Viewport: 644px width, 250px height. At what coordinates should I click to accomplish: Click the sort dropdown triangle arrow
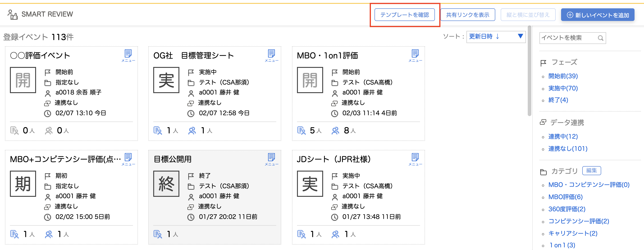pos(520,36)
